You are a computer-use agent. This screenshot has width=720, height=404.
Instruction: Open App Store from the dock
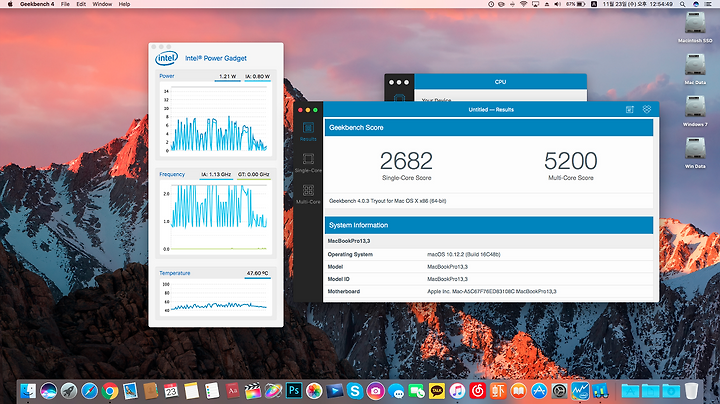(x=539, y=391)
